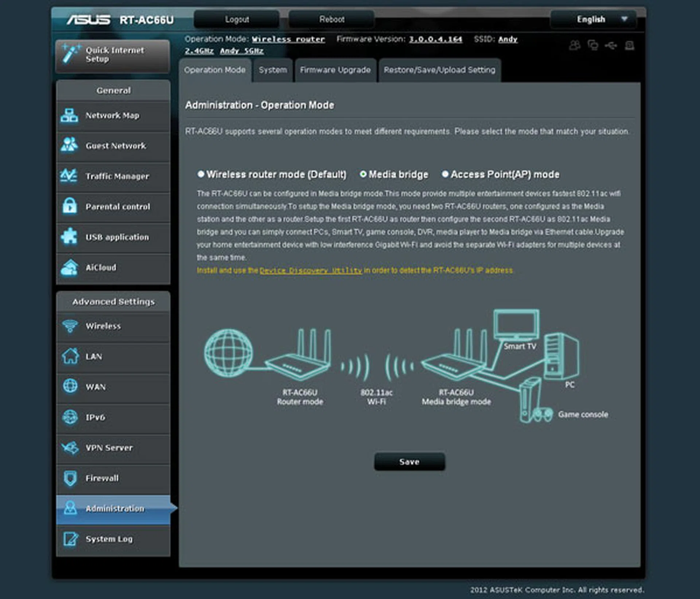This screenshot has width=700, height=599.
Task: Click the Firewall shield icon
Action: 70,478
